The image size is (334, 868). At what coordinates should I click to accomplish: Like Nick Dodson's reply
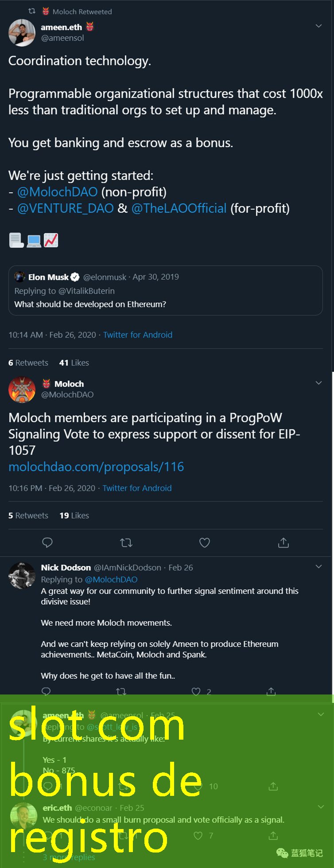click(196, 691)
